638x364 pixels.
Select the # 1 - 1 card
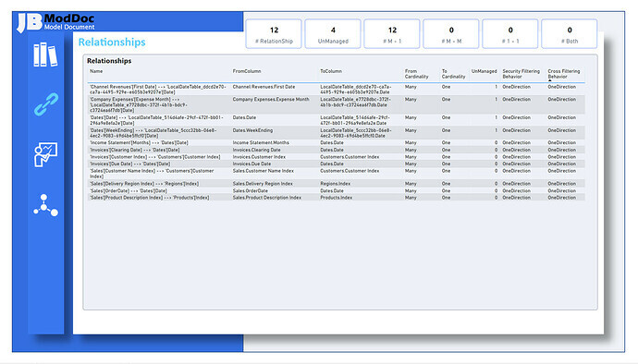(510, 34)
